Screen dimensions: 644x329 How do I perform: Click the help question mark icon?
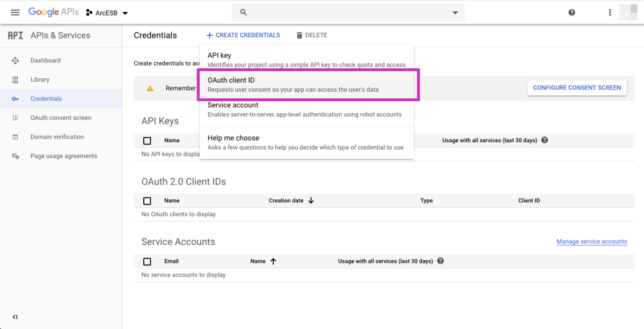(572, 12)
